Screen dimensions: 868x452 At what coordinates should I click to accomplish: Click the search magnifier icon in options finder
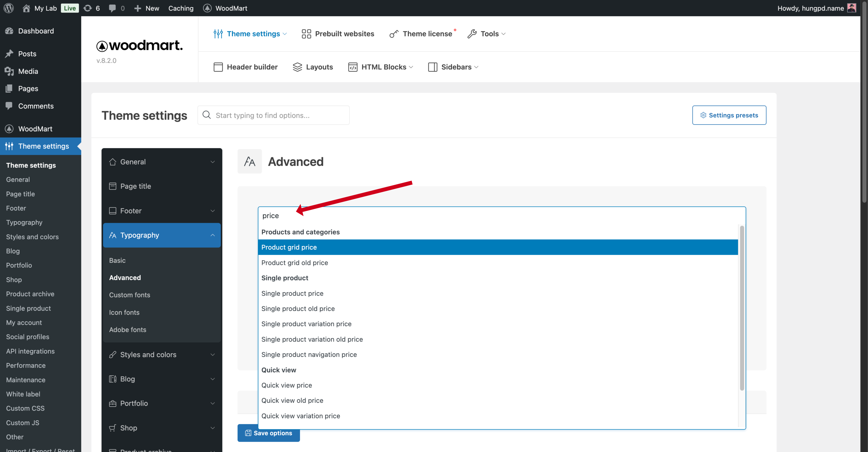point(207,115)
